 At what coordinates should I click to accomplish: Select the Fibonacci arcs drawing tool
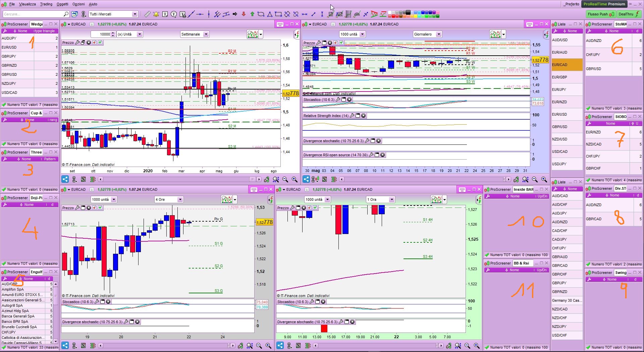(x=357, y=14)
